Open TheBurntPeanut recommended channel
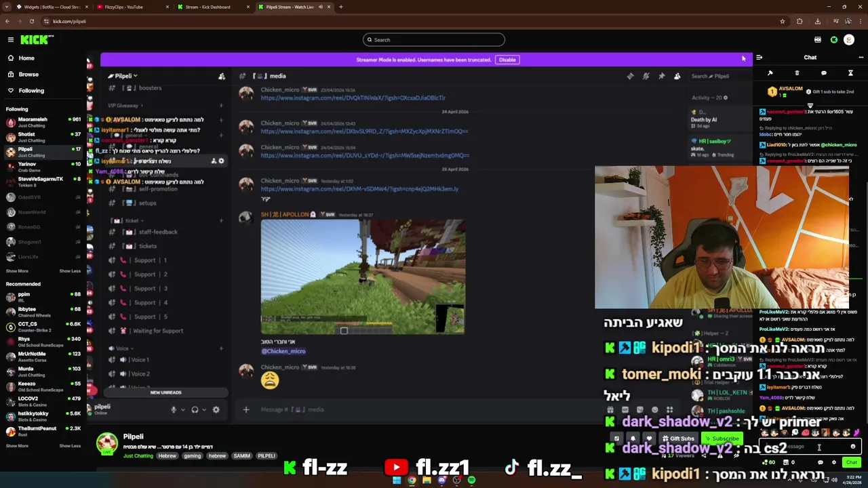This screenshot has height=488, width=868. [x=42, y=431]
